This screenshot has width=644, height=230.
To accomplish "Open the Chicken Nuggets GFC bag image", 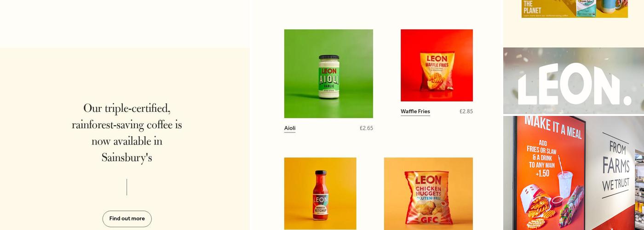I will pyautogui.click(x=428, y=194).
